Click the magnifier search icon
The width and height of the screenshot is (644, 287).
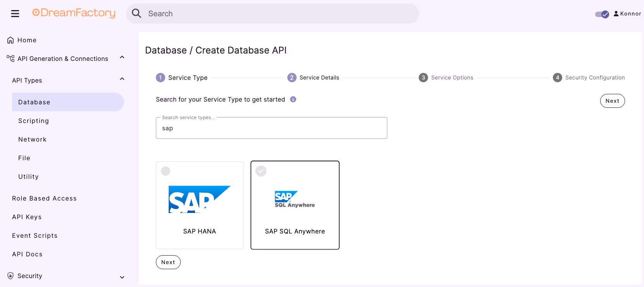coord(136,14)
